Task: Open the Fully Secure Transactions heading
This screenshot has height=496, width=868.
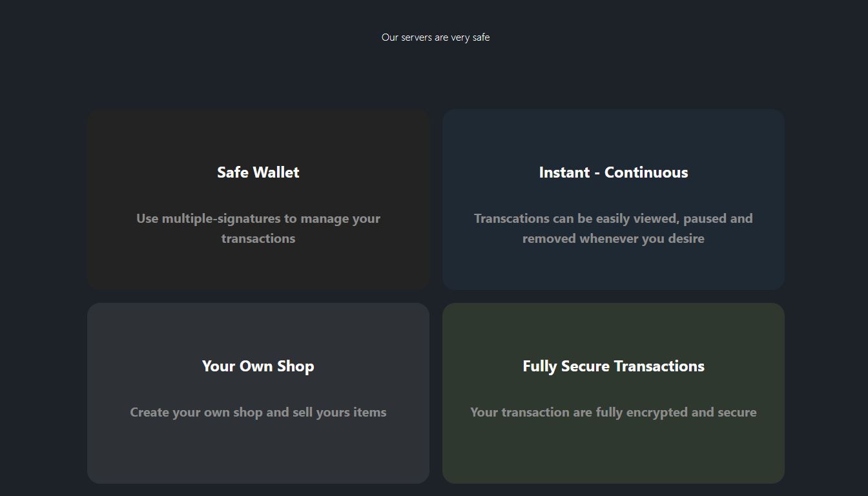Action: [614, 366]
